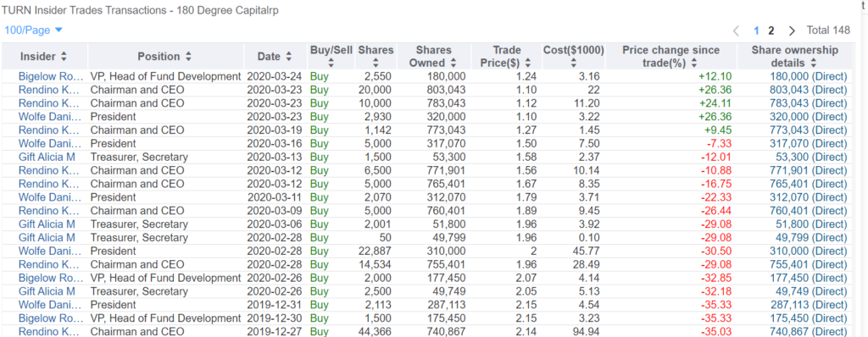The height and width of the screenshot is (337, 868).
Task: Open 740,867 (Direct) ownership link
Action: click(808, 331)
